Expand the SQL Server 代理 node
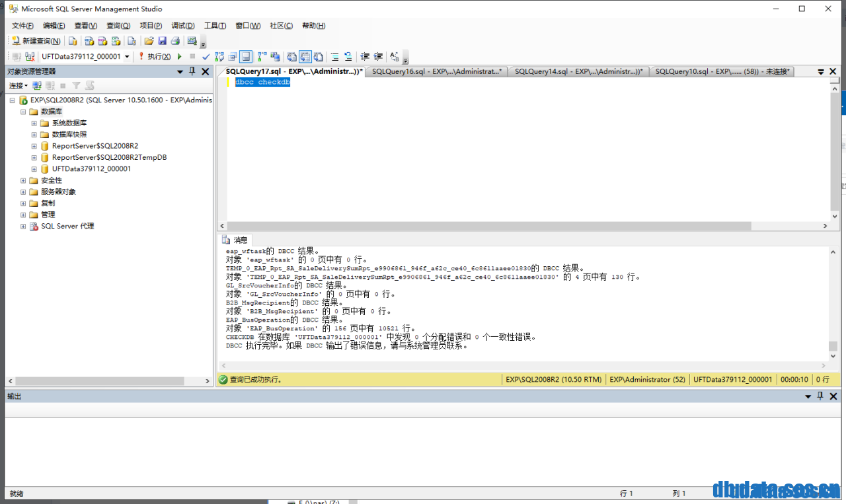Image resolution: width=846 pixels, height=504 pixels. 23,226
